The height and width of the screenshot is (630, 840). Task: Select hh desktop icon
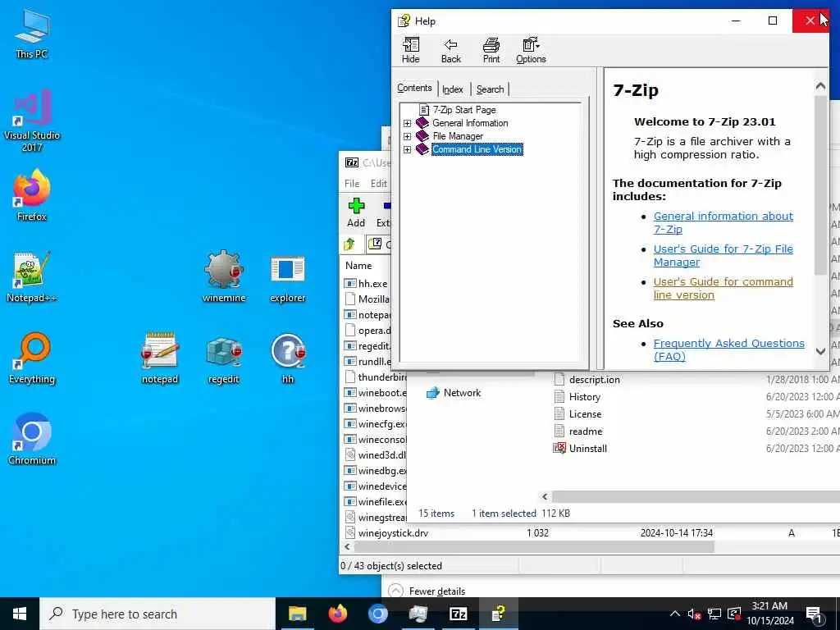pyautogui.click(x=288, y=358)
